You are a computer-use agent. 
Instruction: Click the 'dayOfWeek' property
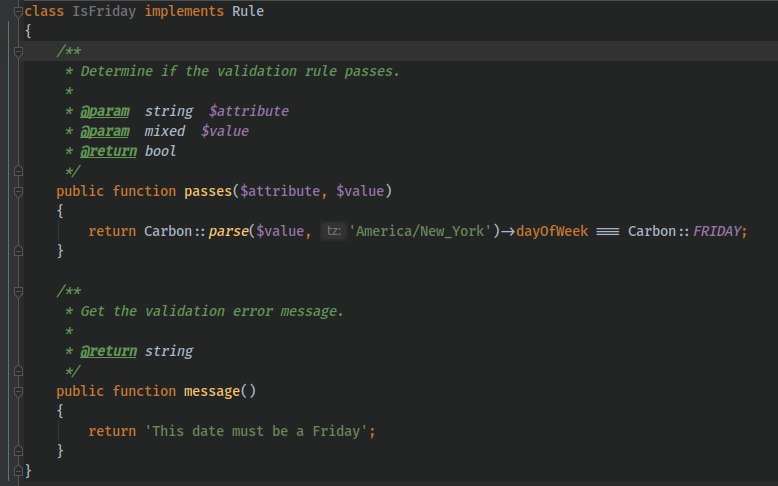click(552, 231)
